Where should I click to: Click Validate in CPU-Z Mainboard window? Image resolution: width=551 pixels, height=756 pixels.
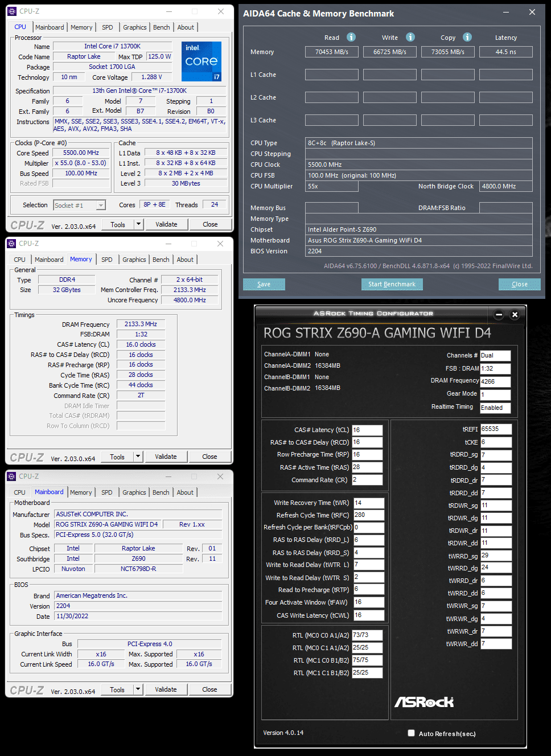point(166,689)
